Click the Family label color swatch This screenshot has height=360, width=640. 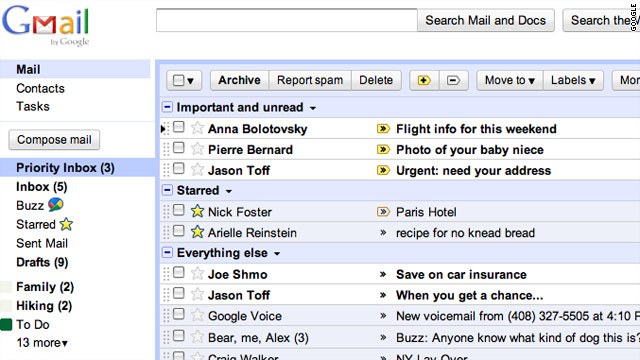6,287
